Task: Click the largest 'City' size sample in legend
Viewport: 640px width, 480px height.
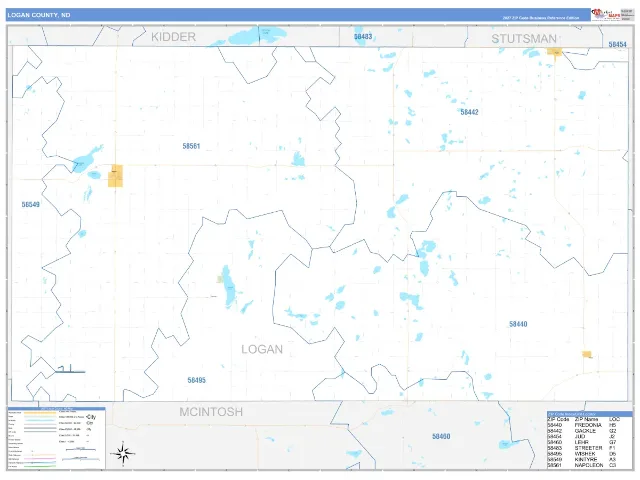Action: 91,417
